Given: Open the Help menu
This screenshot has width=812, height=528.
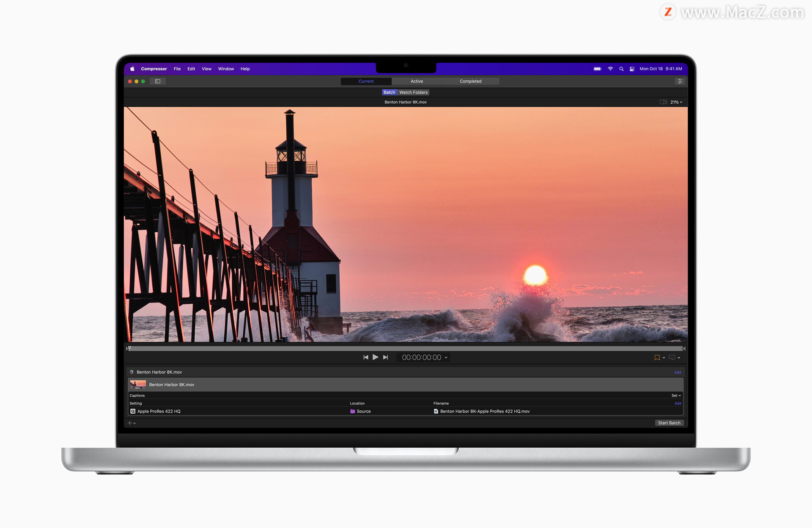Looking at the screenshot, I should [x=244, y=68].
